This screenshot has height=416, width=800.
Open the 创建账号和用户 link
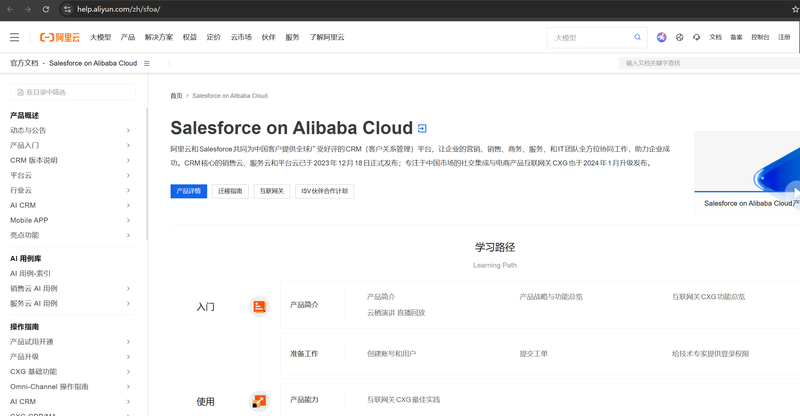coord(391,354)
